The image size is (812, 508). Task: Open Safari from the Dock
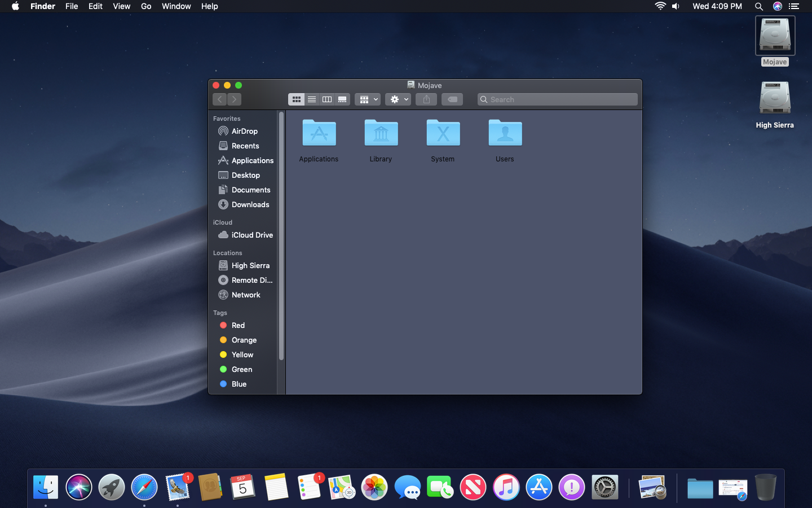(144, 487)
